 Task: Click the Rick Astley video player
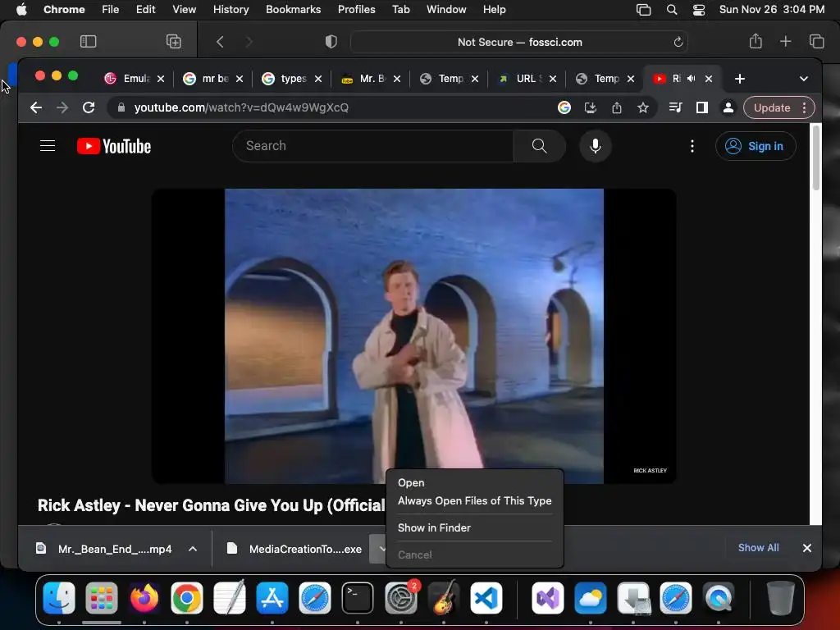click(413, 336)
